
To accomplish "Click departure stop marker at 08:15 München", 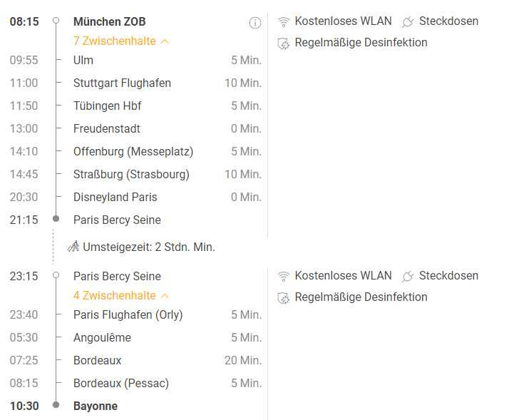I will [56, 21].
